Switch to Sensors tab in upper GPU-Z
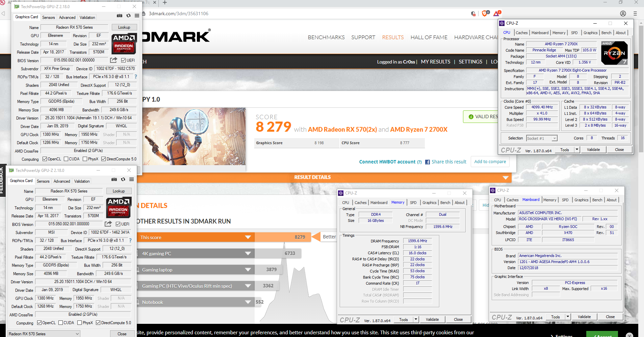This screenshot has height=337, width=644. pyautogui.click(x=49, y=18)
